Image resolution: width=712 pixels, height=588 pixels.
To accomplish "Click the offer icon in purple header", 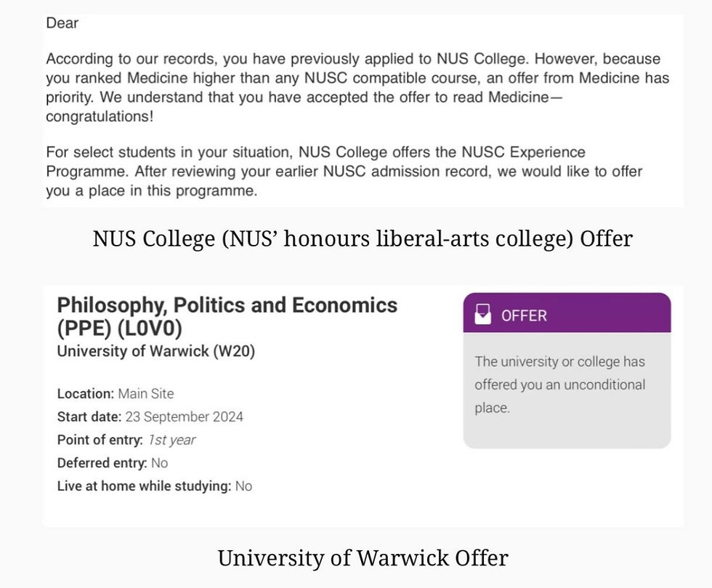I will 482,314.
